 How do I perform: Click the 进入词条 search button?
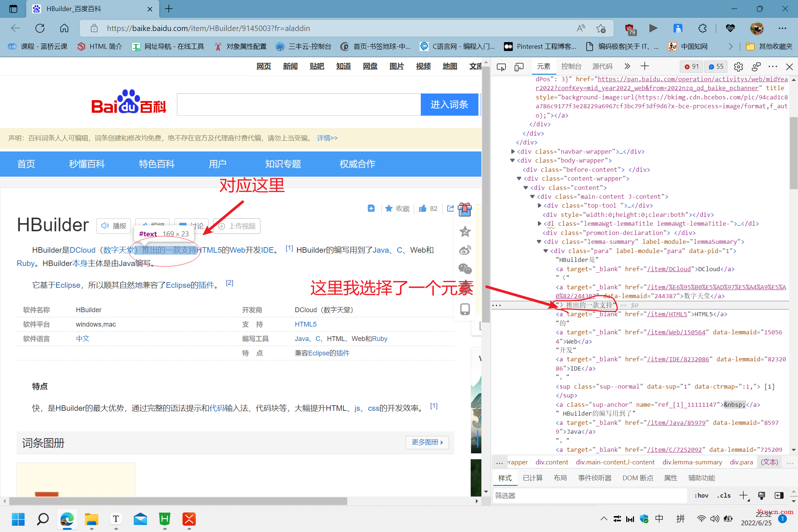point(449,105)
